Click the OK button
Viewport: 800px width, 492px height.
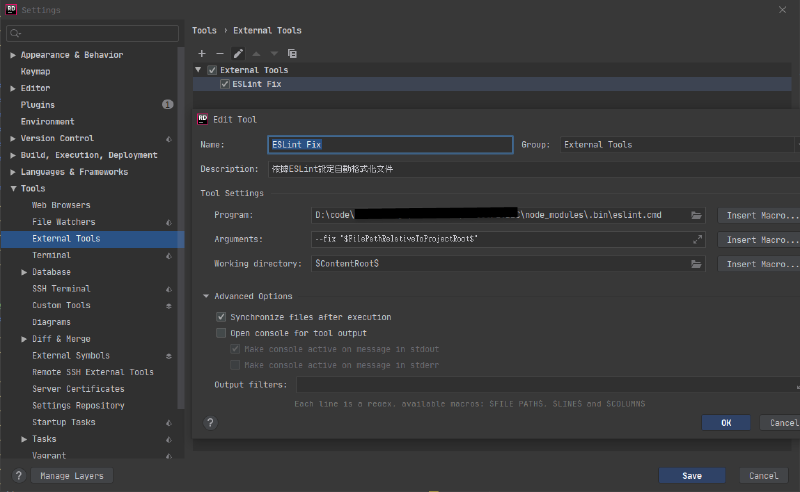(x=726, y=423)
